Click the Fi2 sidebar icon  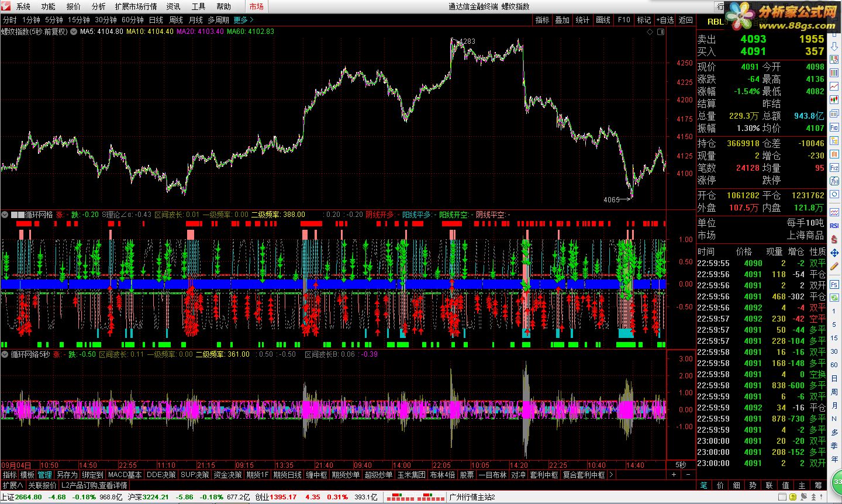coord(834,167)
